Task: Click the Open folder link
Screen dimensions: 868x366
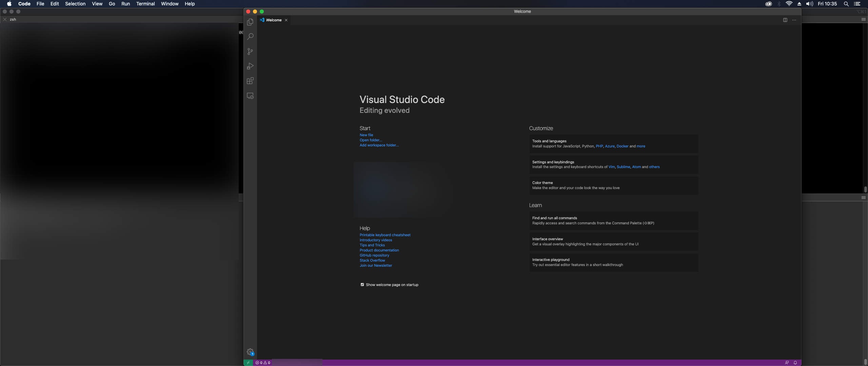Action: (x=370, y=140)
